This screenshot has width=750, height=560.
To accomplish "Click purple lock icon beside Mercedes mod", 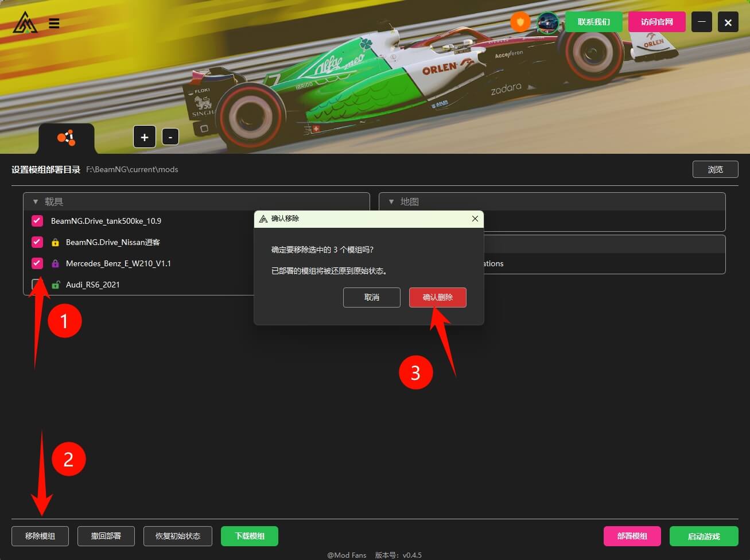I will (x=56, y=264).
